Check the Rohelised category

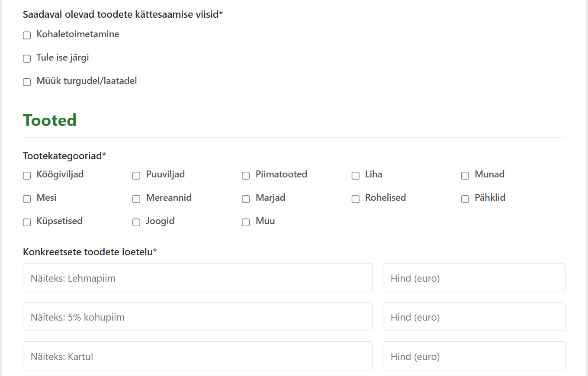click(x=356, y=199)
